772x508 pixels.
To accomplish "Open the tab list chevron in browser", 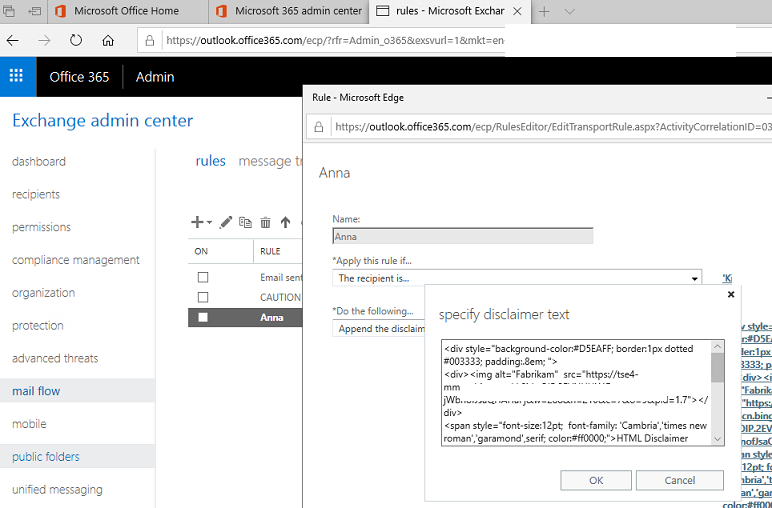I will click(x=569, y=11).
